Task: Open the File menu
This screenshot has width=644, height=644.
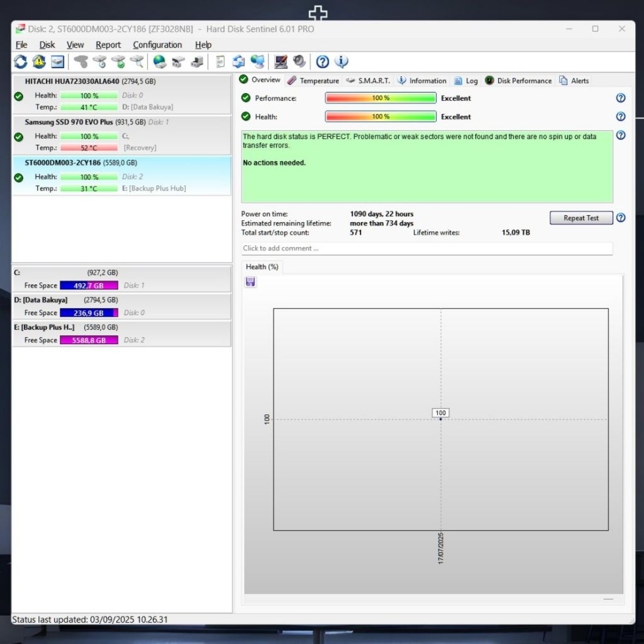Action: 21,45
